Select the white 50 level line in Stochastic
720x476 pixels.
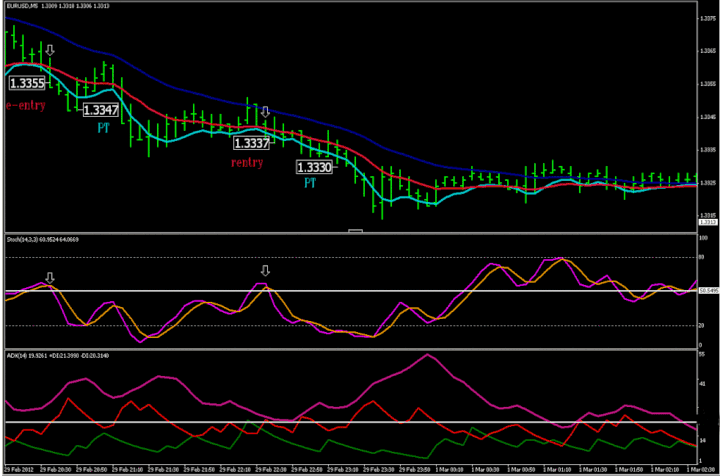click(x=351, y=291)
